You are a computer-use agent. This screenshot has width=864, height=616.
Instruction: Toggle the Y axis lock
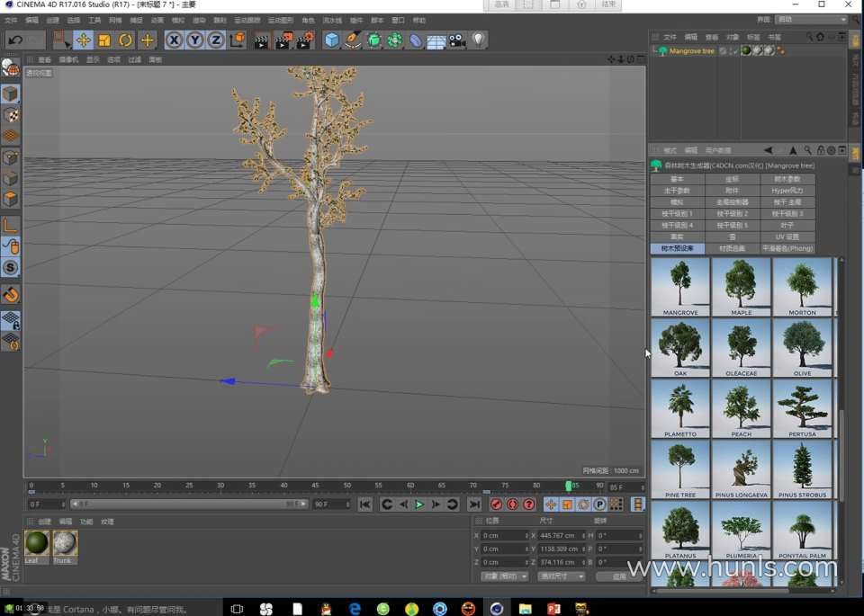(194, 40)
